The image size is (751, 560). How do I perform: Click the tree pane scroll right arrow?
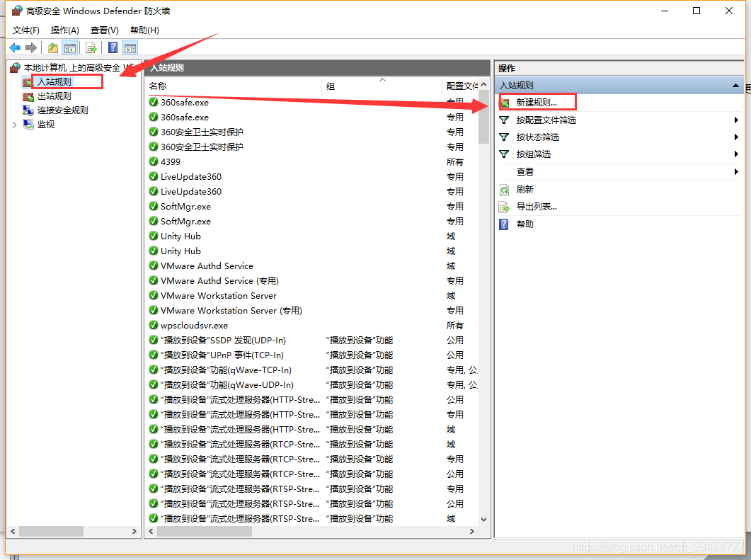[134, 531]
